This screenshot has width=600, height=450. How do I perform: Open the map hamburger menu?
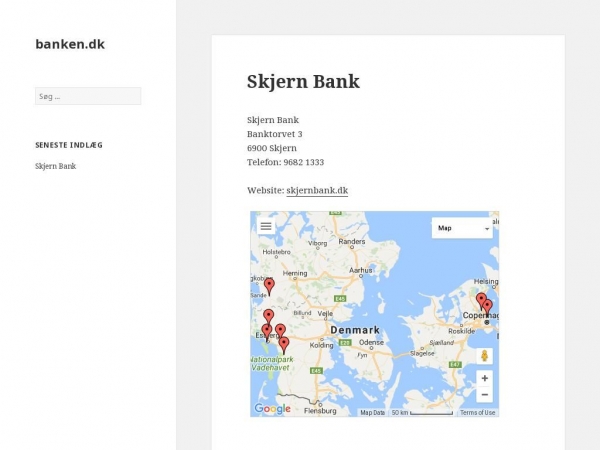tap(266, 226)
